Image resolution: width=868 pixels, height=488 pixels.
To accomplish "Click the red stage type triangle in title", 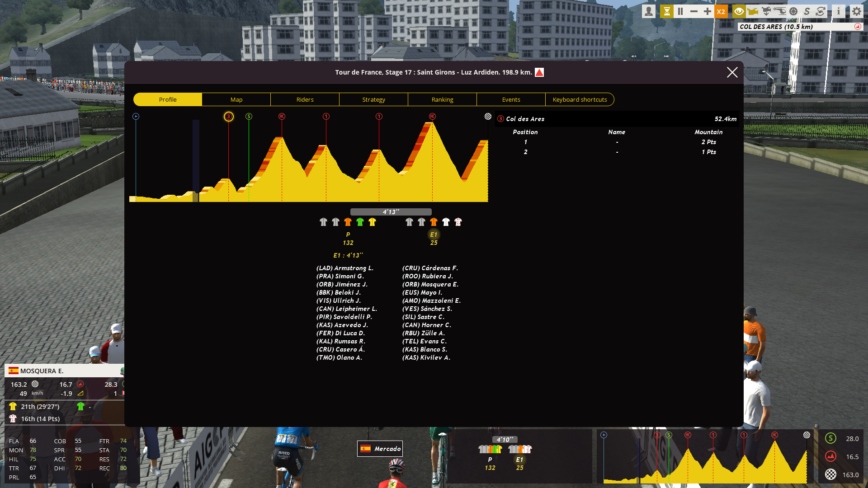I will (x=539, y=72).
